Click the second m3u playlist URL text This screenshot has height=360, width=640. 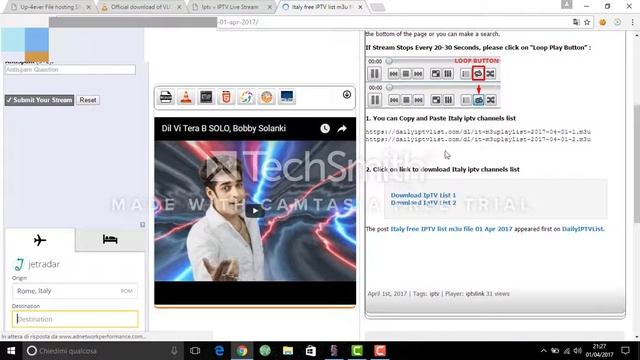(478, 139)
